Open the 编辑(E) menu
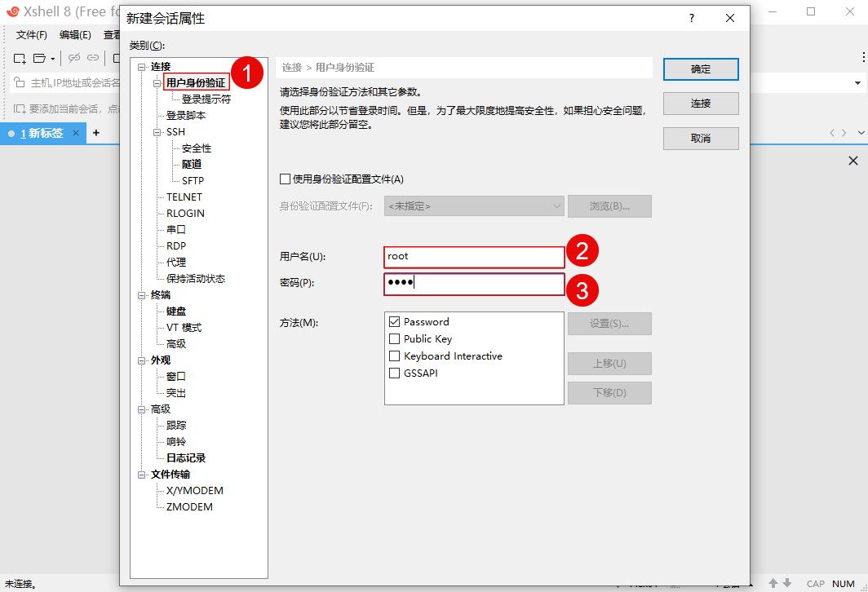The height and width of the screenshot is (592, 868). click(75, 35)
